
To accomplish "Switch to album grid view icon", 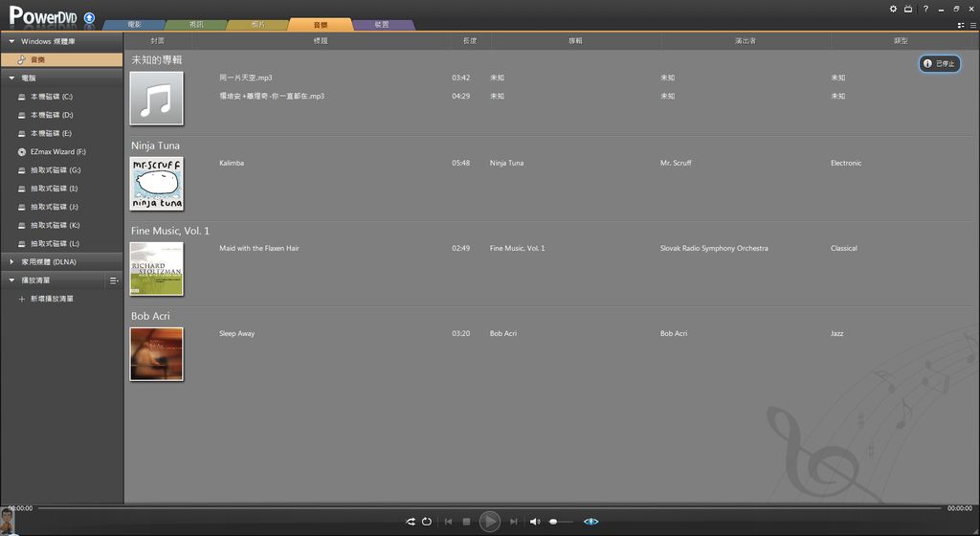I will (x=961, y=26).
